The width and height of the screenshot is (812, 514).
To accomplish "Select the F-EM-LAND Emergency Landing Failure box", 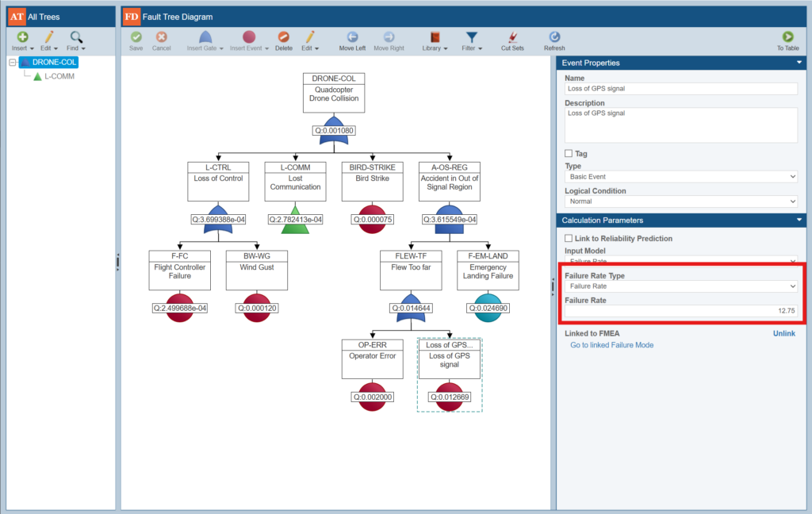I will point(488,270).
